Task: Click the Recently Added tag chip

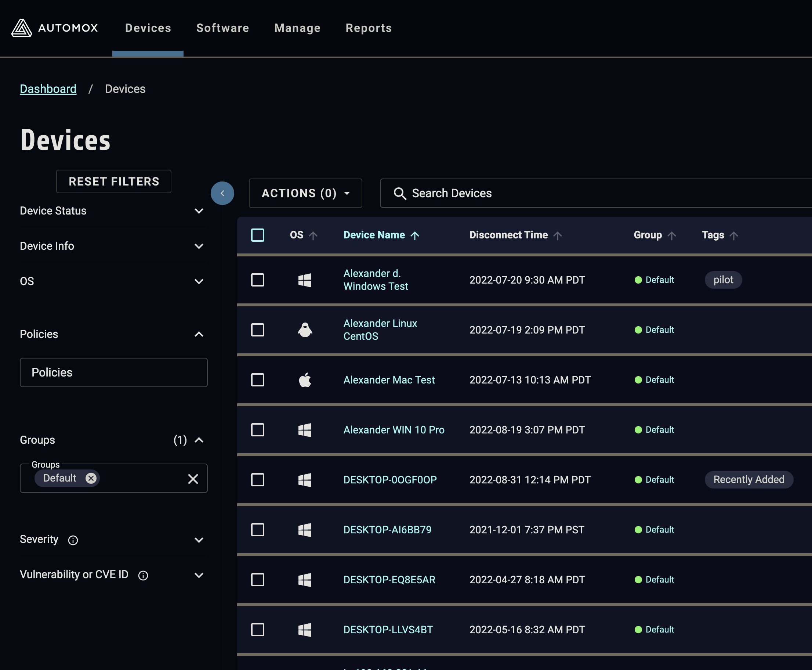Action: click(749, 480)
